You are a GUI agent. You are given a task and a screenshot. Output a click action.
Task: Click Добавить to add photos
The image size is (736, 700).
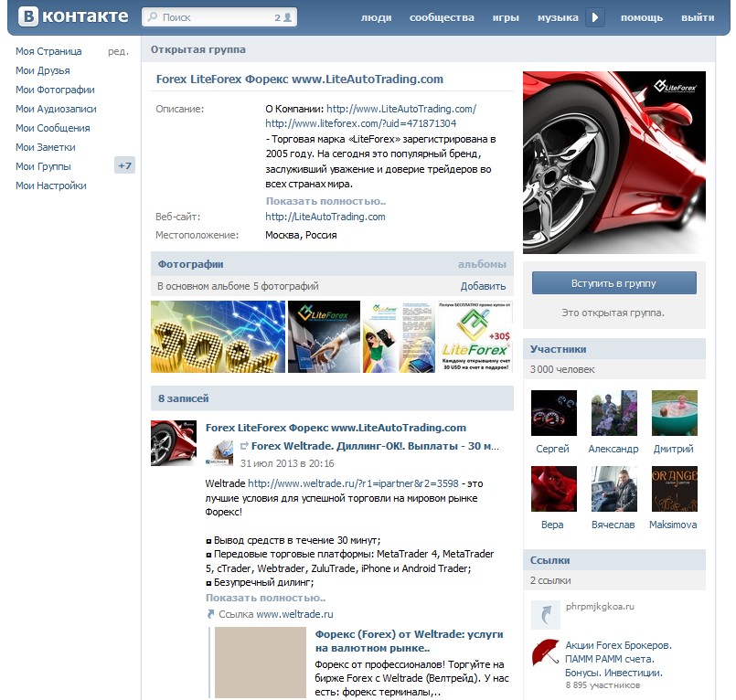[x=483, y=286]
